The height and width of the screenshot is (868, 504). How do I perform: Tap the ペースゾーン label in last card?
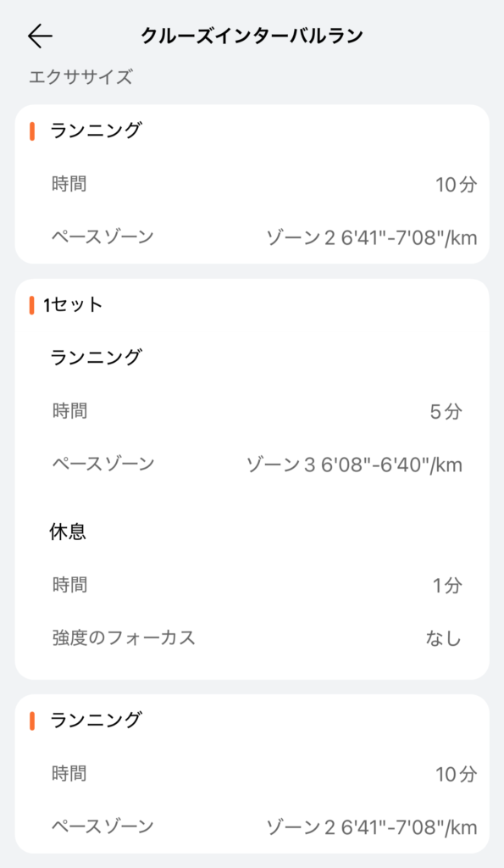click(102, 826)
